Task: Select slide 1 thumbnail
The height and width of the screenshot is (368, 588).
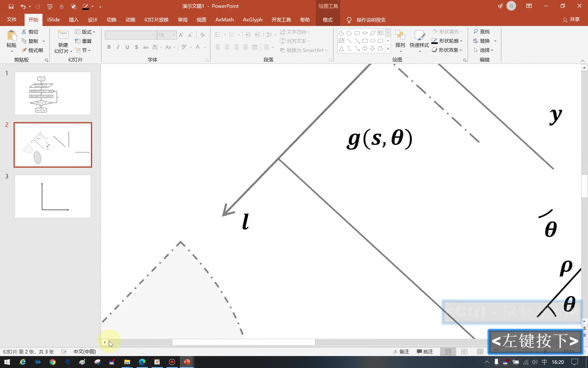Action: 53,93
